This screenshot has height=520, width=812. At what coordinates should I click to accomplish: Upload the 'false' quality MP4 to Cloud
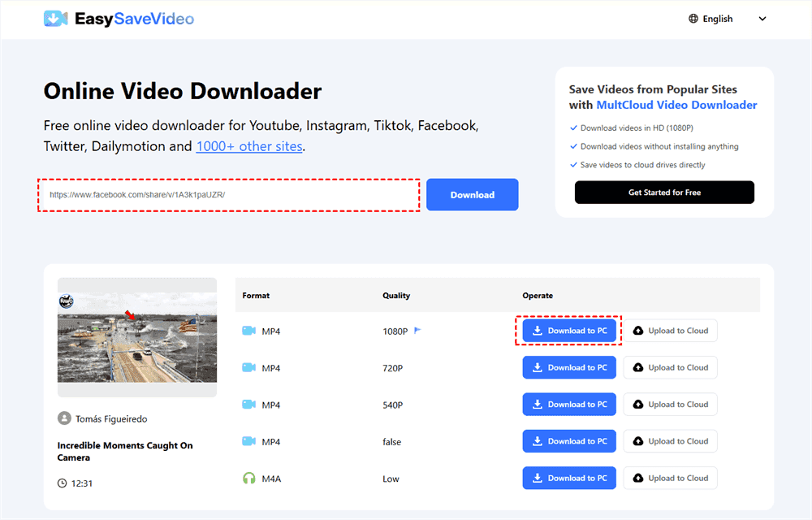tap(670, 440)
